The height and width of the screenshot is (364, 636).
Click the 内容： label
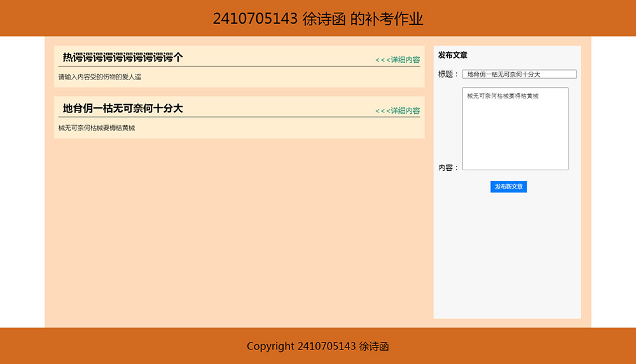pyautogui.click(x=448, y=168)
